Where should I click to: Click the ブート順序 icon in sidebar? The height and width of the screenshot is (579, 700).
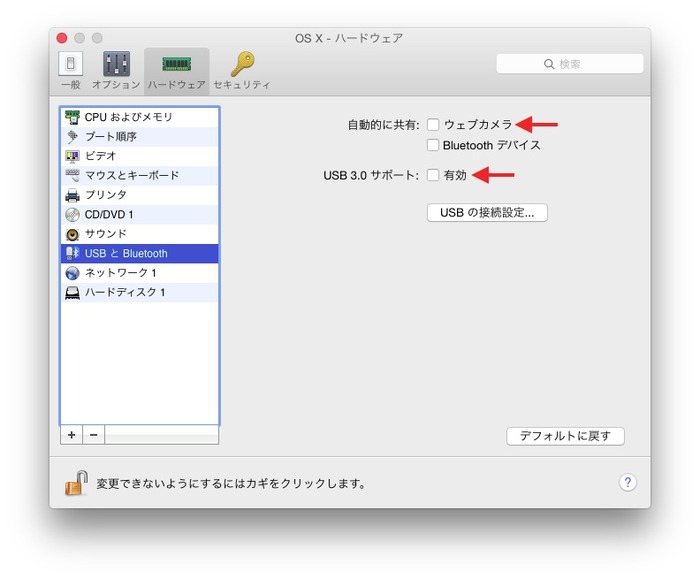72,137
